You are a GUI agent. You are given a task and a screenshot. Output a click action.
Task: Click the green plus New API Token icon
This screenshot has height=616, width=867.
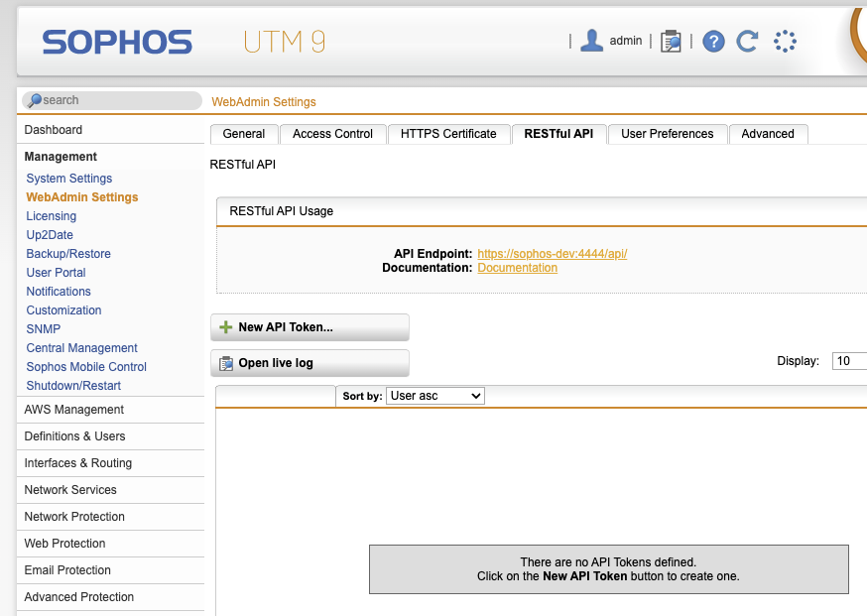click(226, 327)
